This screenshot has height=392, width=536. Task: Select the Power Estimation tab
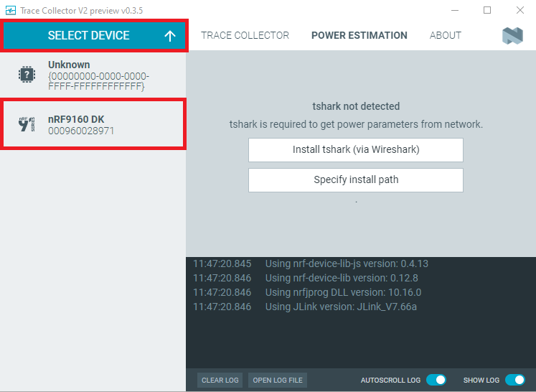click(359, 35)
